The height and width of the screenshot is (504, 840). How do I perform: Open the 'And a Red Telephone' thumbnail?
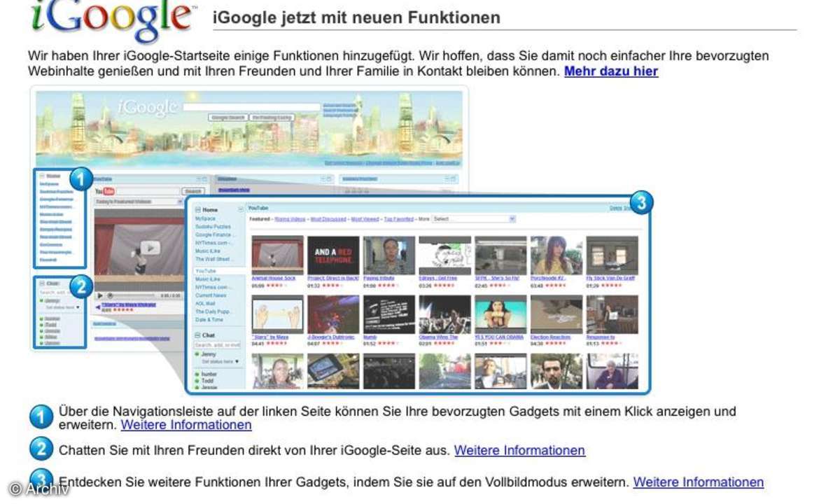coord(333,255)
